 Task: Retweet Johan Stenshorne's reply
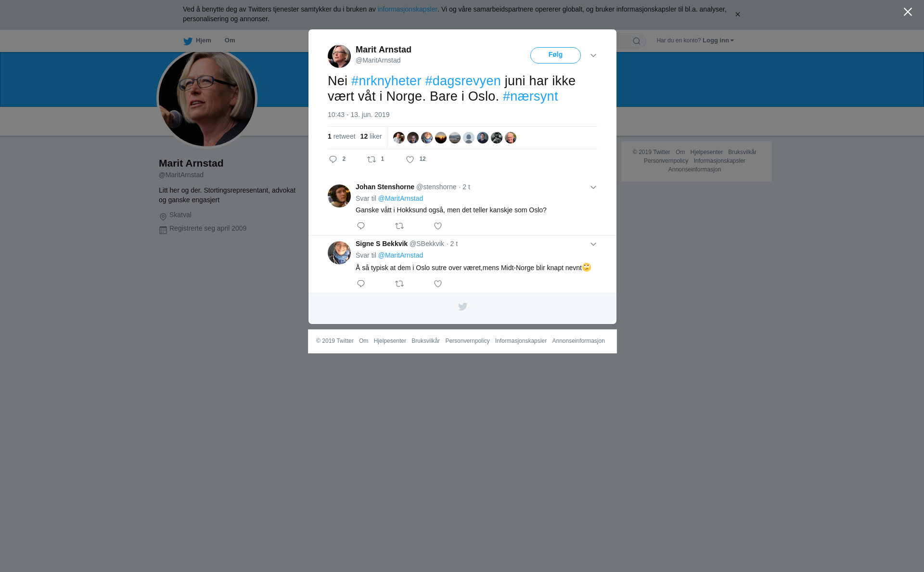[x=399, y=226]
